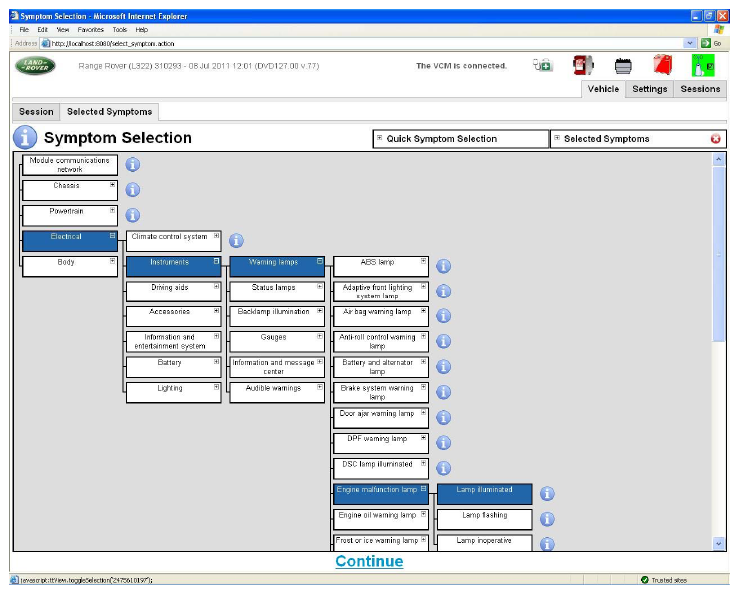Viewport: 739px width, 594px height.
Task: Show info for Module communications network
Action: point(132,165)
